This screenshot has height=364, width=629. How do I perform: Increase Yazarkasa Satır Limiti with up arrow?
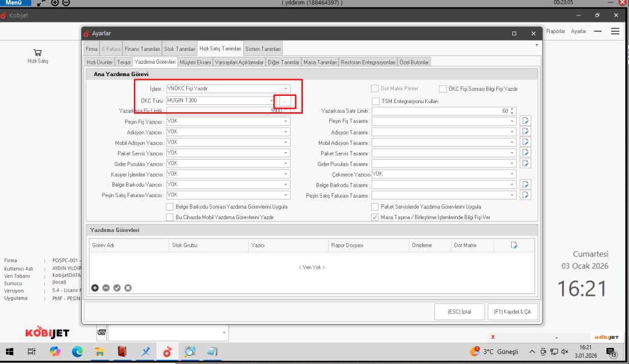(x=513, y=109)
